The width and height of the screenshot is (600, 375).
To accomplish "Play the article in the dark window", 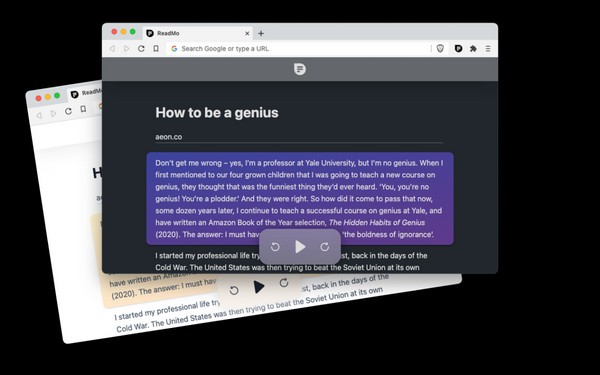I will (300, 247).
